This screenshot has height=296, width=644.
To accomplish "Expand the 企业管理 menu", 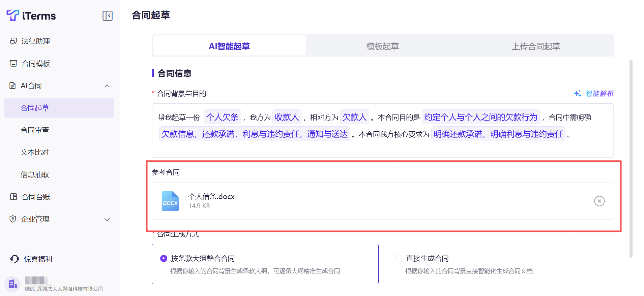I will coord(107,219).
